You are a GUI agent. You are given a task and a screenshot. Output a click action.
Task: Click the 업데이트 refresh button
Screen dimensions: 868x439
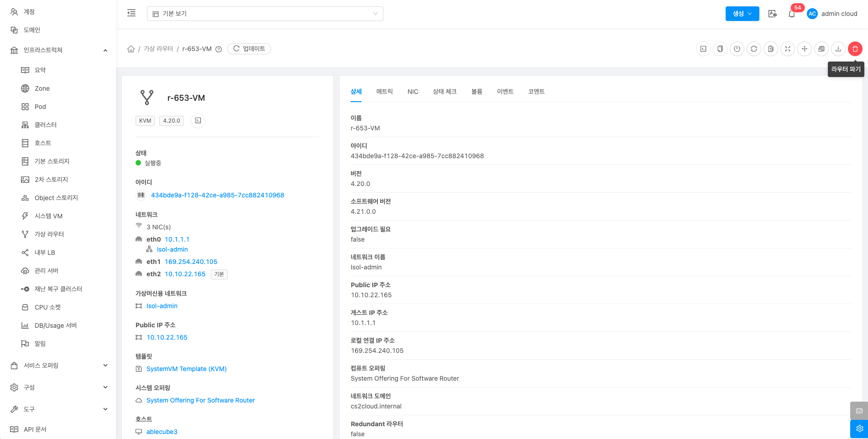[249, 49]
